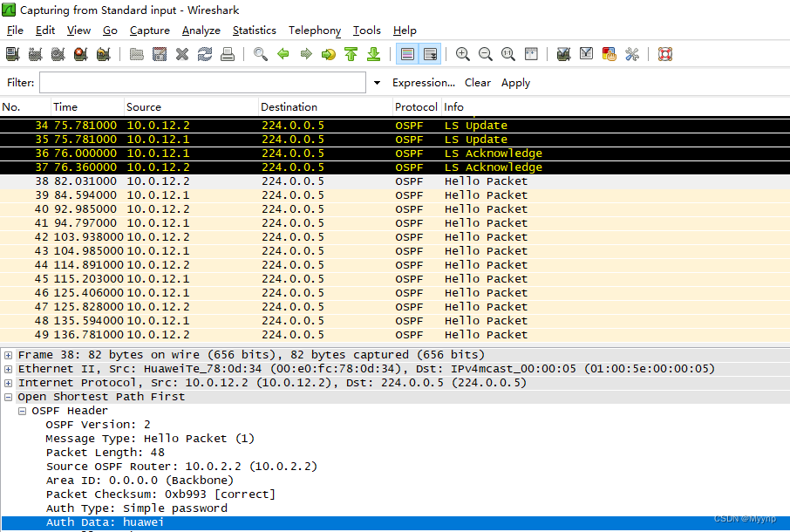Start a new live capture
This screenshot has width=790, height=532.
pyautogui.click(x=58, y=54)
